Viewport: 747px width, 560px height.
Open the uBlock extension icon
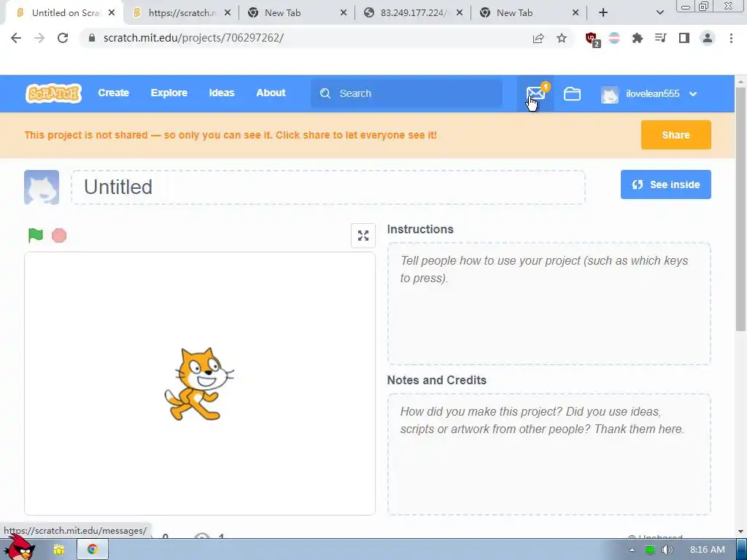[592, 39]
